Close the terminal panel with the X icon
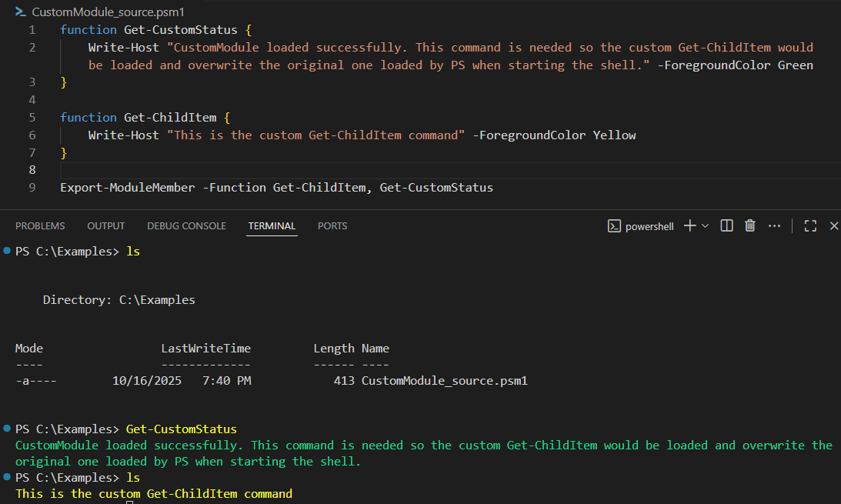The image size is (841, 504). [x=834, y=225]
